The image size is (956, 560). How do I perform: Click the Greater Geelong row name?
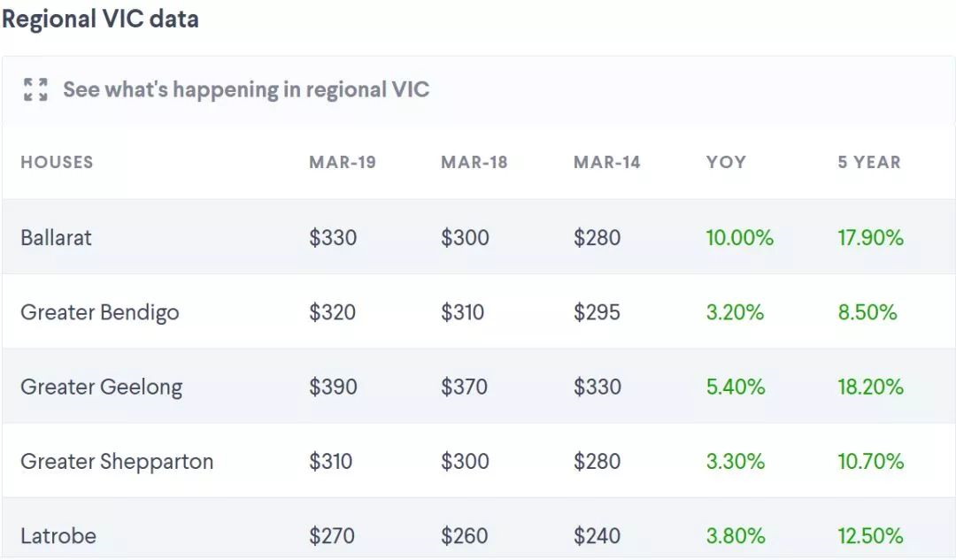click(x=101, y=387)
